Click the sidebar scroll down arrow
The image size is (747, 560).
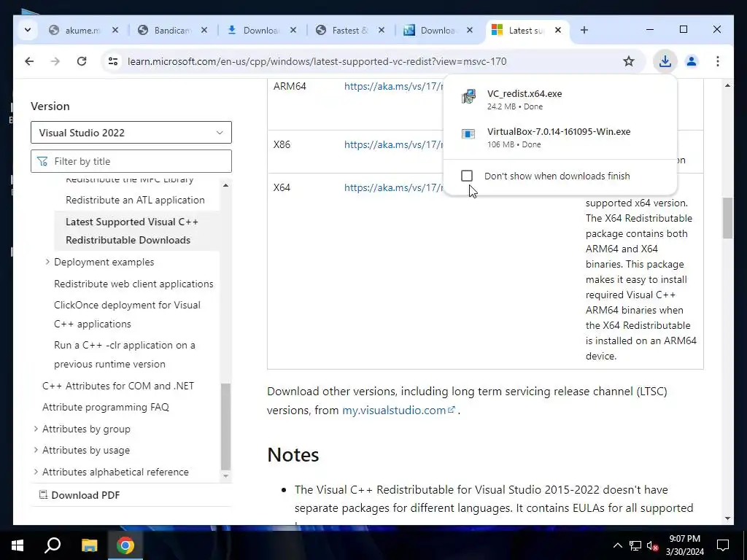(x=226, y=475)
